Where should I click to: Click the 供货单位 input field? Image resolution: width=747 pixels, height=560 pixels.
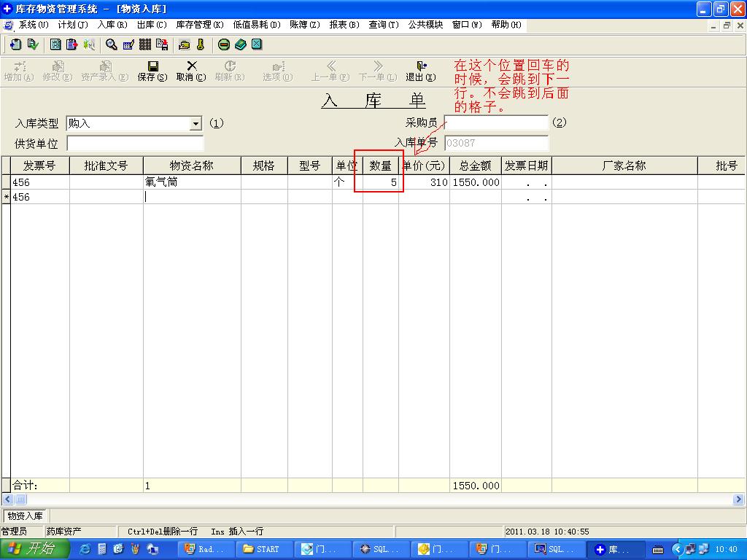(135, 144)
